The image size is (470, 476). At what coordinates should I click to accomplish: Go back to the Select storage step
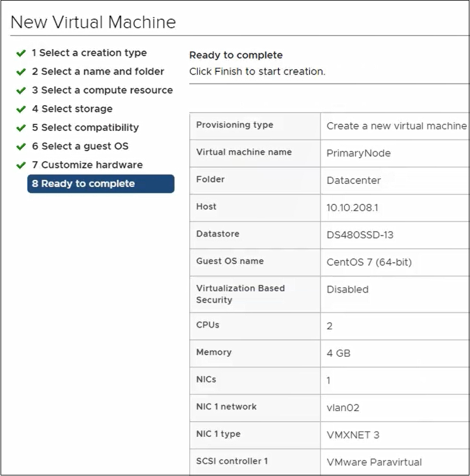[72, 109]
